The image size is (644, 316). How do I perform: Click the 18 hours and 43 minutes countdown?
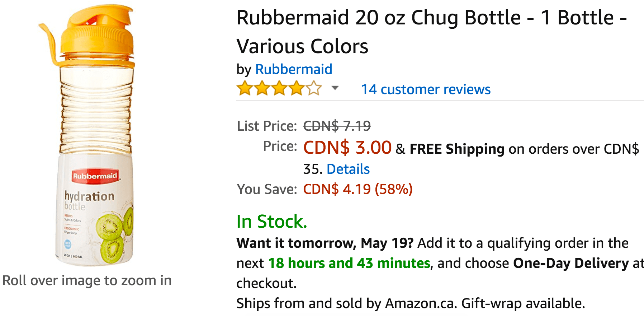click(349, 263)
